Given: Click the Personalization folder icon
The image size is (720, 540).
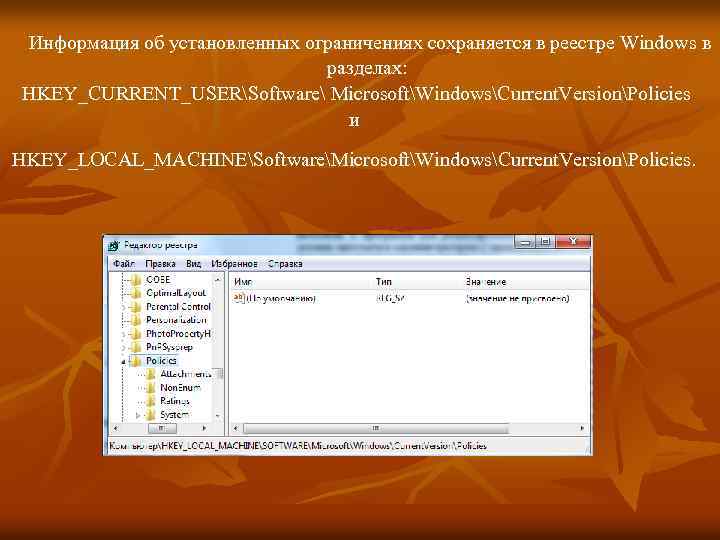Looking at the screenshot, I should [136, 320].
